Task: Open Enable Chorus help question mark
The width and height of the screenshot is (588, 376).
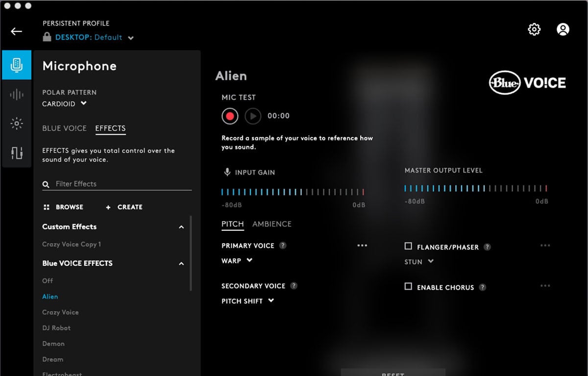Action: click(x=483, y=287)
